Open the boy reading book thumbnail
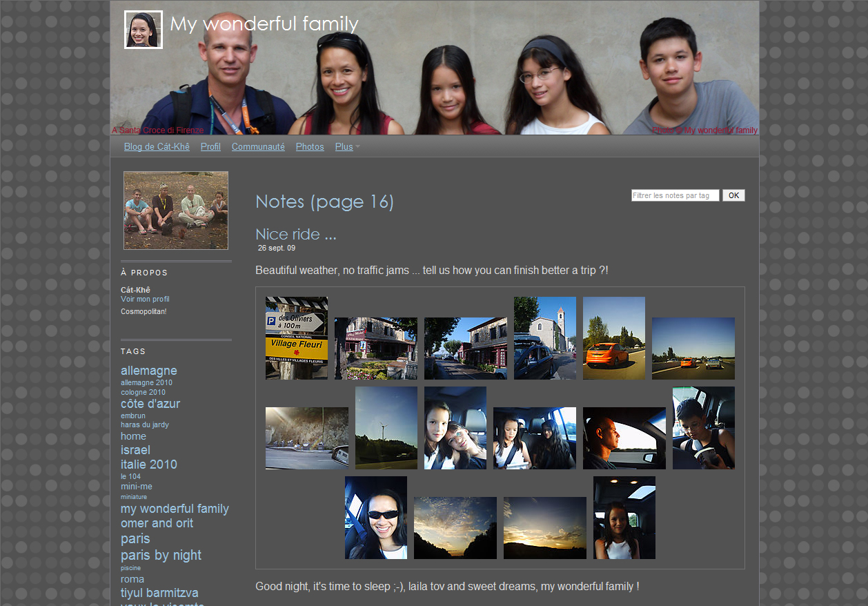 pyautogui.click(x=704, y=428)
